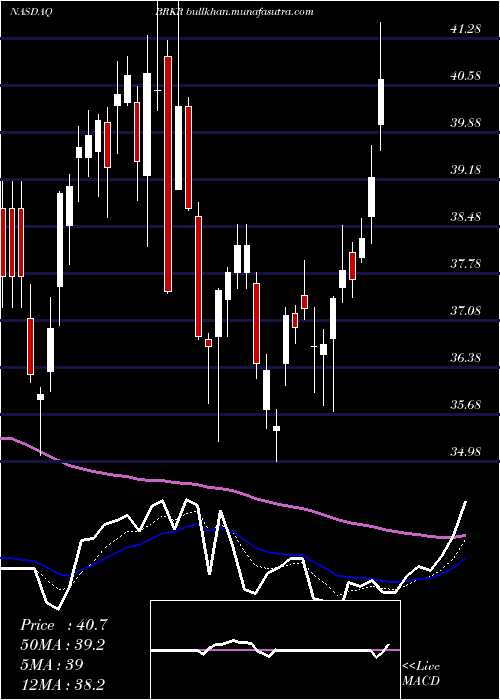Click the pink 50MA line
Image resolution: width=500 pixels, height=700 pixels.
[x=232, y=491]
